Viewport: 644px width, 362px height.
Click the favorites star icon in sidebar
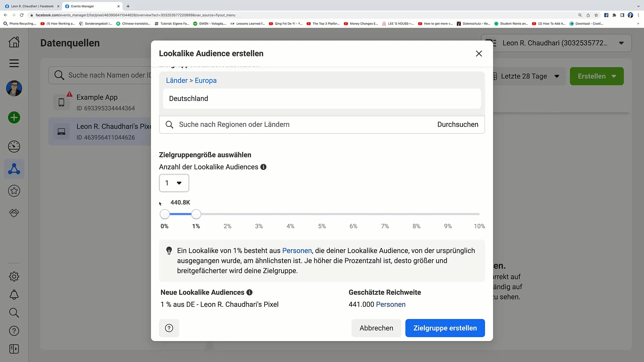click(x=14, y=190)
